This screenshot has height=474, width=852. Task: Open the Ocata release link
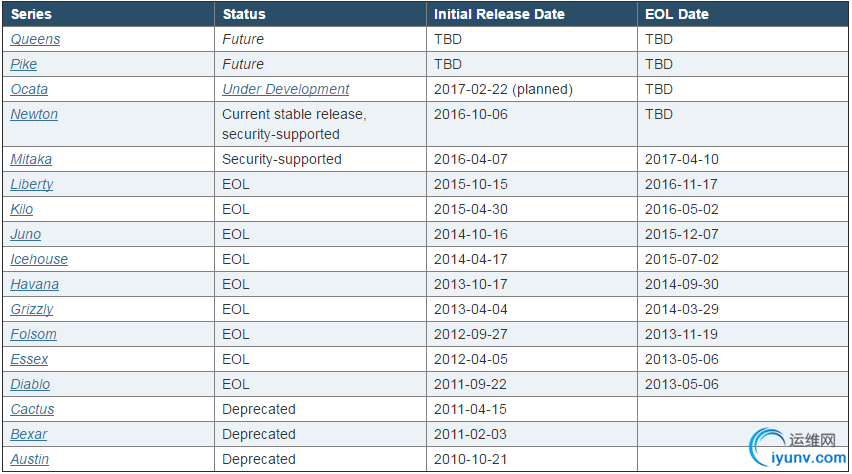tap(29, 89)
